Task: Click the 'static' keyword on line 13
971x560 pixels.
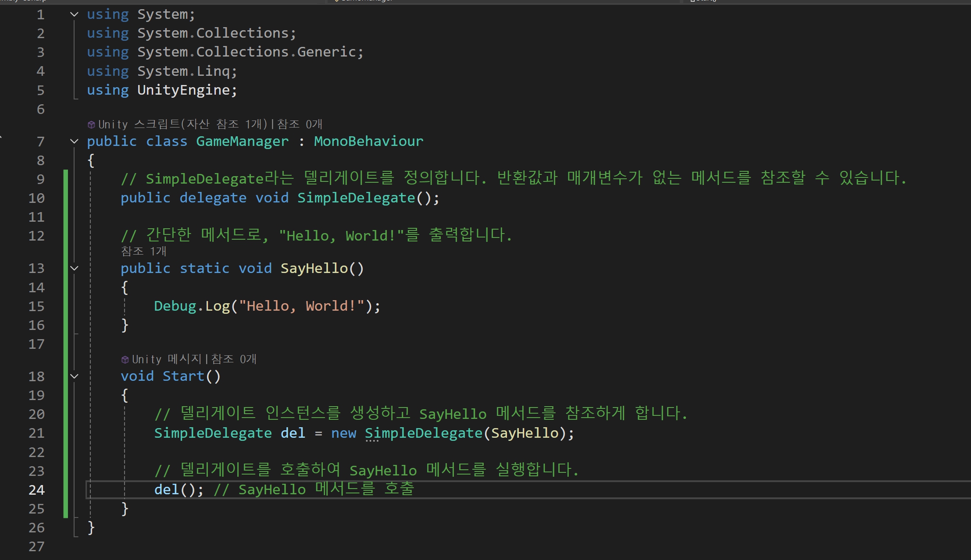Action: pos(204,268)
